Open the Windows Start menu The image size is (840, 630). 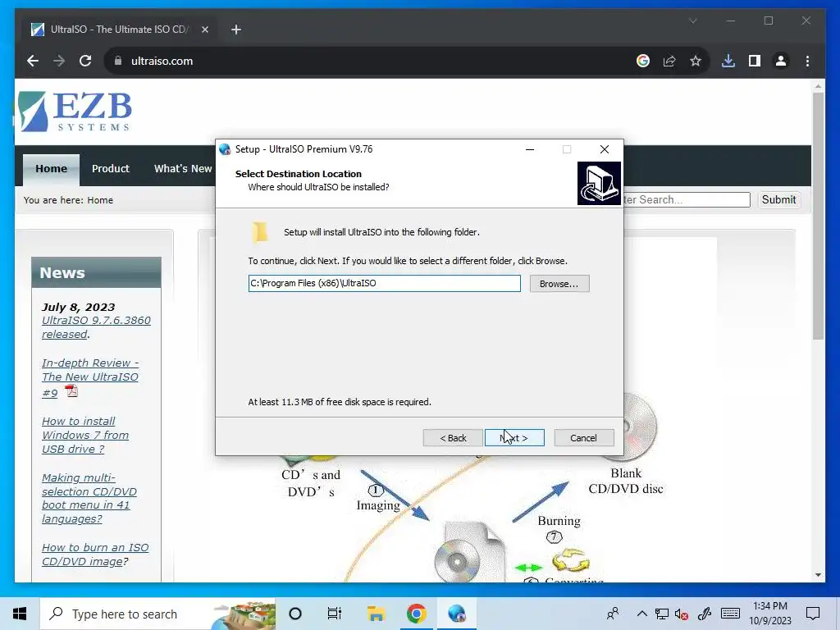pos(20,614)
